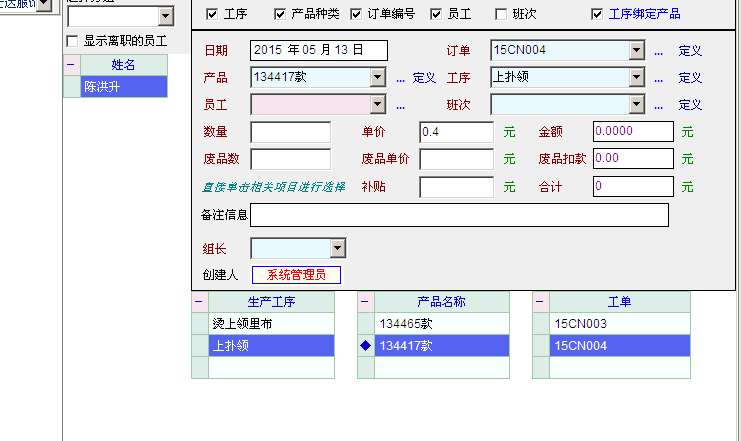Click the 系统管理员 creator button
This screenshot has width=741, height=441.
click(x=295, y=275)
